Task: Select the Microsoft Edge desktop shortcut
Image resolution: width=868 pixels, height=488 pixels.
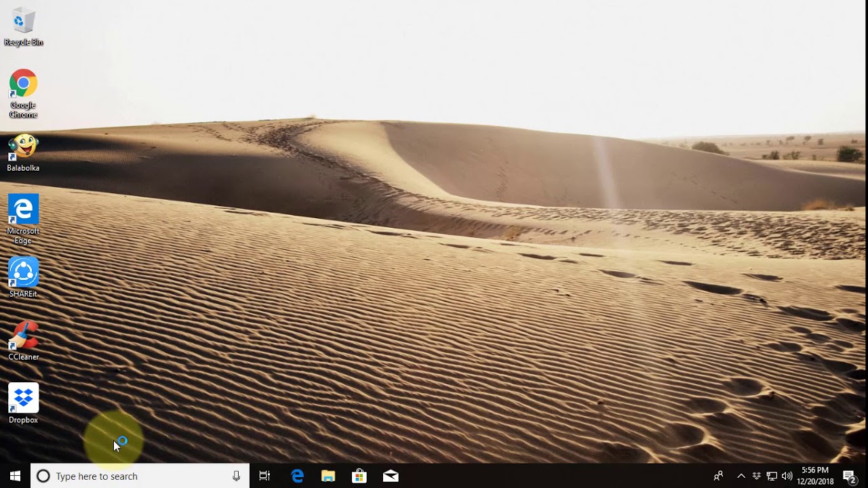Action: 23,219
